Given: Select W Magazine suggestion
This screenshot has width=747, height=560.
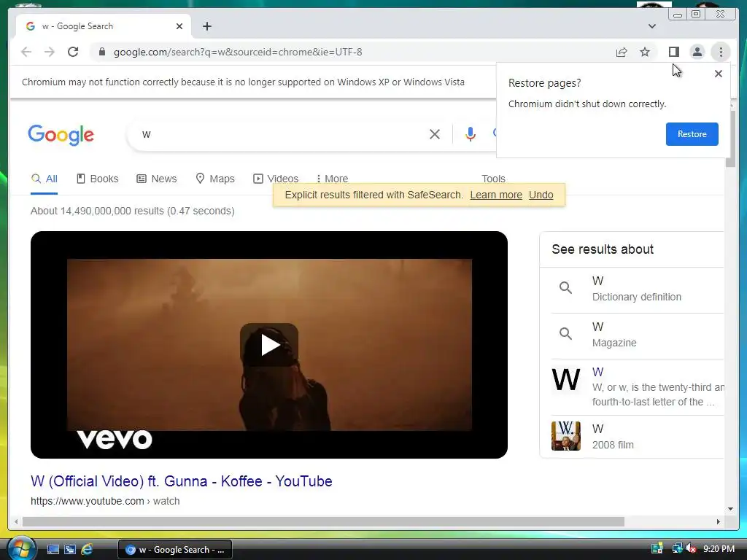Looking at the screenshot, I should pos(637,335).
